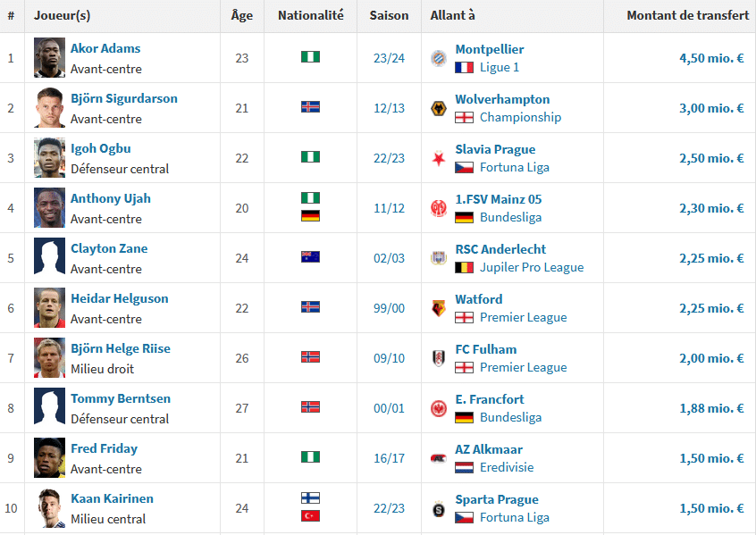The height and width of the screenshot is (535, 756).
Task: Click the French flag beside Ligue 1
Action: [464, 68]
